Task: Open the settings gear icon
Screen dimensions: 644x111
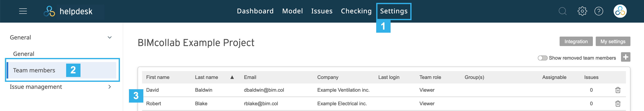Action: pyautogui.click(x=582, y=11)
